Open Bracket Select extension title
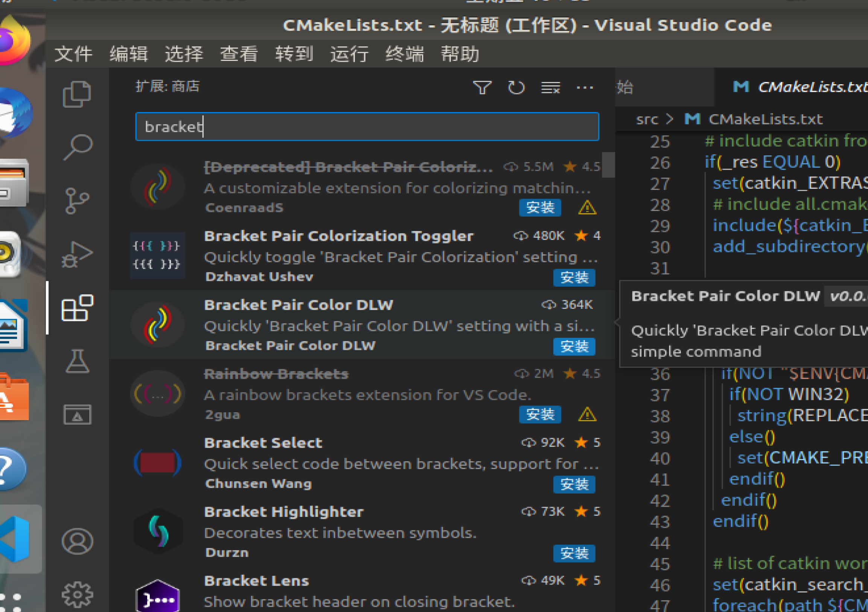Viewport: 868px width, 612px height. tap(263, 443)
